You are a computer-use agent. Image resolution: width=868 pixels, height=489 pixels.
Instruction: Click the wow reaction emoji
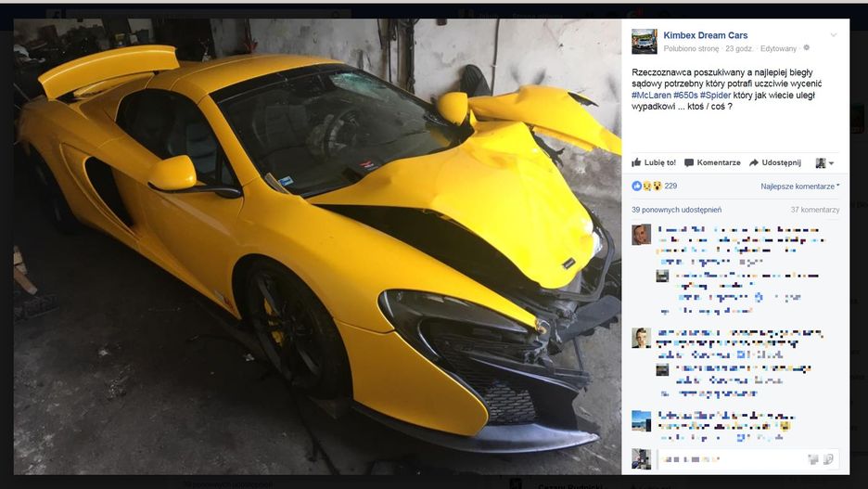(x=657, y=187)
